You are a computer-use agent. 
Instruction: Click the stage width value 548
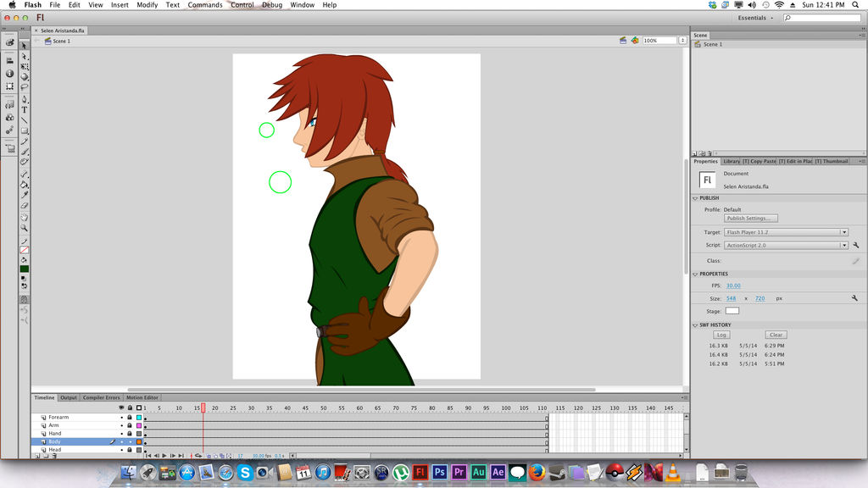[x=731, y=299]
